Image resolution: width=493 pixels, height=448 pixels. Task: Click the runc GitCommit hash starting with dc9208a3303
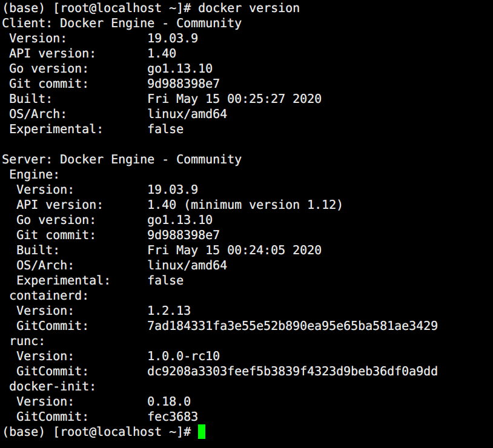(293, 371)
